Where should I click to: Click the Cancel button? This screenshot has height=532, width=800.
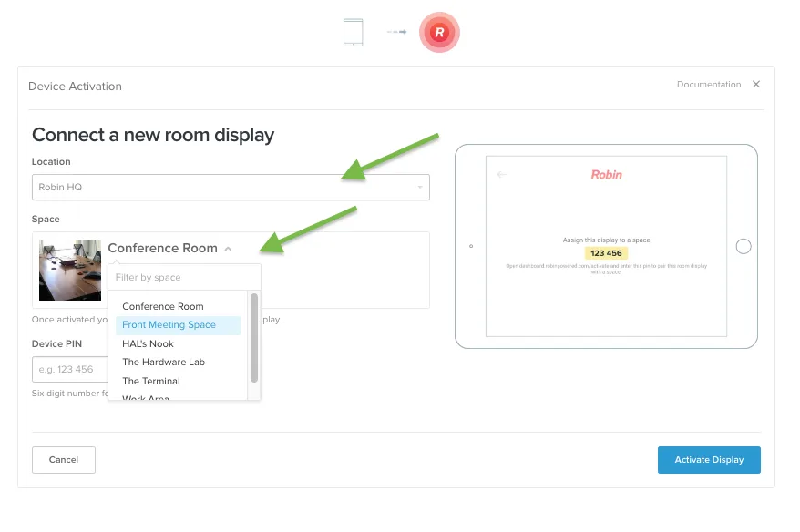coord(63,459)
